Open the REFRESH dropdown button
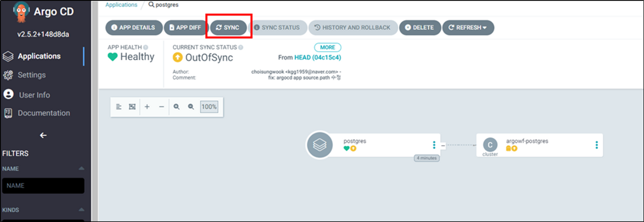The height and width of the screenshot is (222, 644). pyautogui.click(x=468, y=28)
